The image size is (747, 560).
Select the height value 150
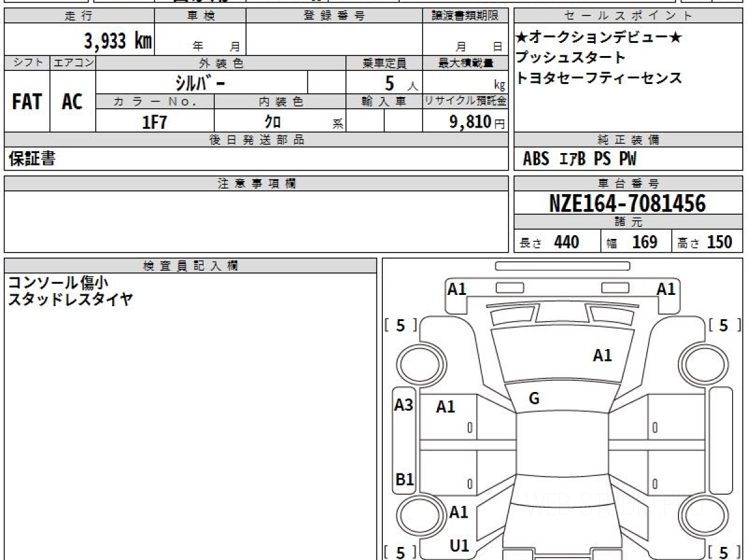720,242
